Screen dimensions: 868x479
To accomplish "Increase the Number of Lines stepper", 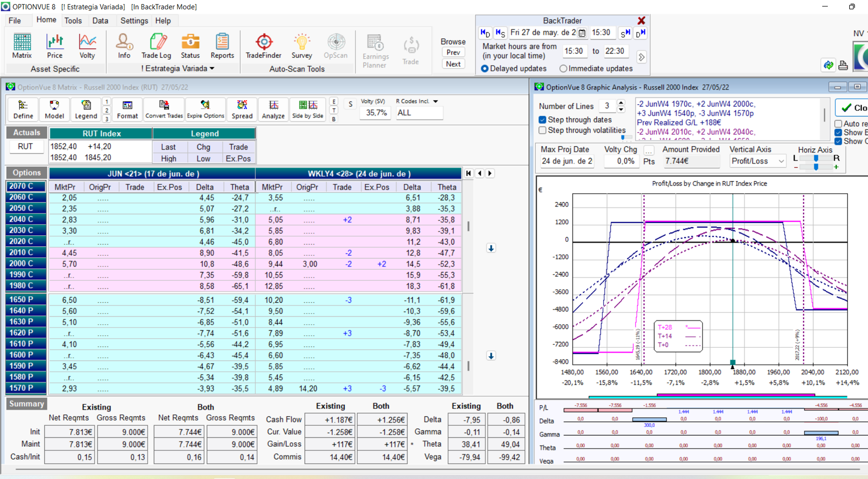I will click(621, 103).
